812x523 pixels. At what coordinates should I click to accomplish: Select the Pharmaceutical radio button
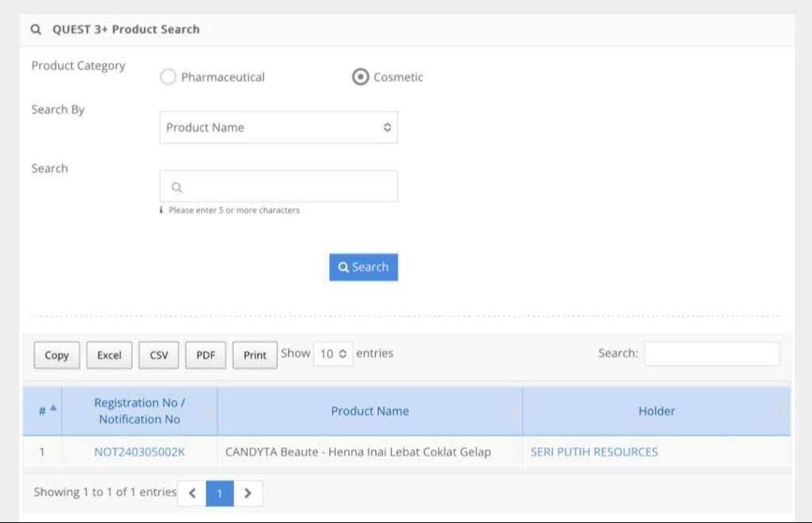click(168, 77)
